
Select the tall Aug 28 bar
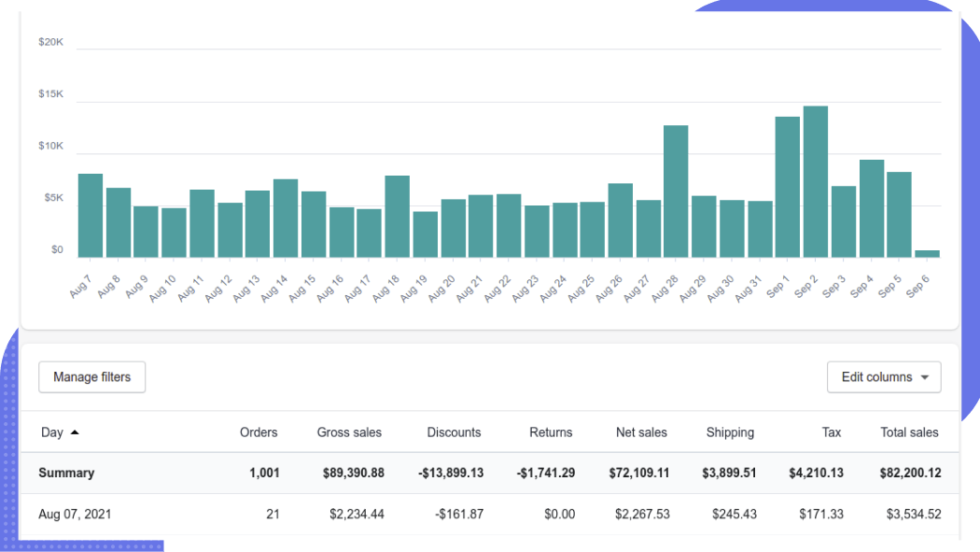pyautogui.click(x=677, y=191)
